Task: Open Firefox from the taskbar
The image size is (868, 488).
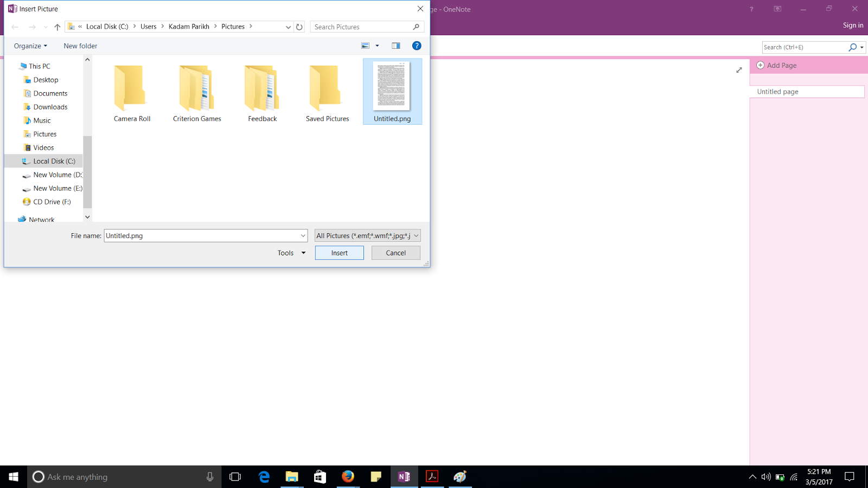Action: (x=348, y=477)
